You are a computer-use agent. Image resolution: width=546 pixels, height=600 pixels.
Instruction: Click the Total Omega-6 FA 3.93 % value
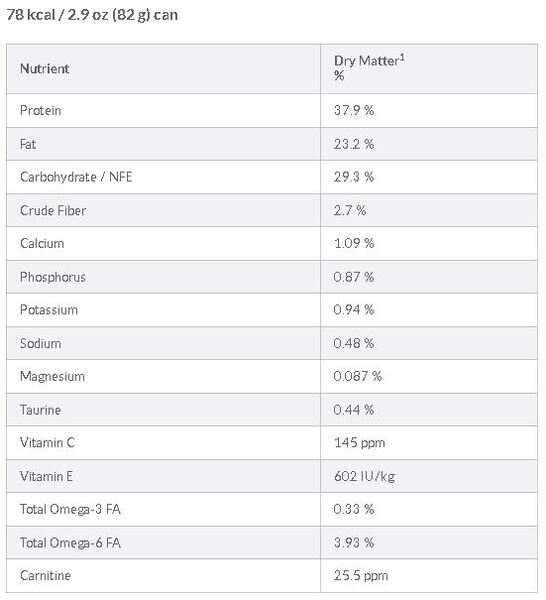click(354, 543)
